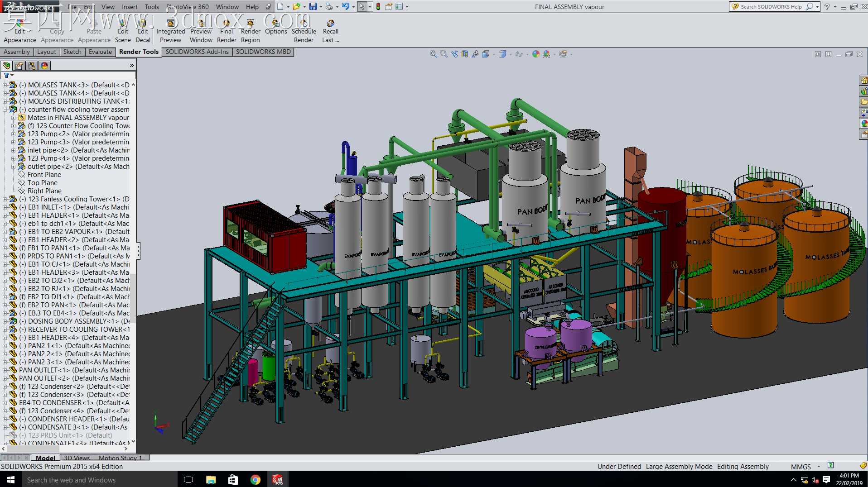Open the FeatureManager design tree tab
The width and height of the screenshot is (868, 487).
pyautogui.click(x=6, y=66)
